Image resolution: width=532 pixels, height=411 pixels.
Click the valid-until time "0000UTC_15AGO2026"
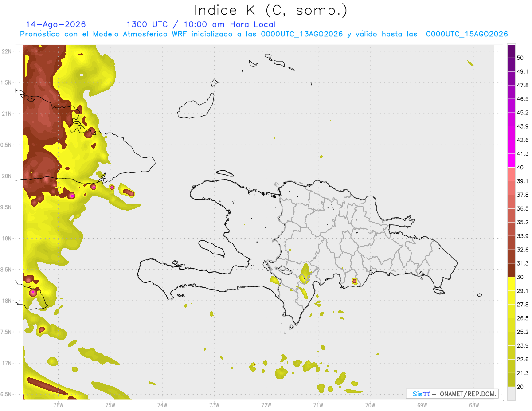click(x=467, y=34)
